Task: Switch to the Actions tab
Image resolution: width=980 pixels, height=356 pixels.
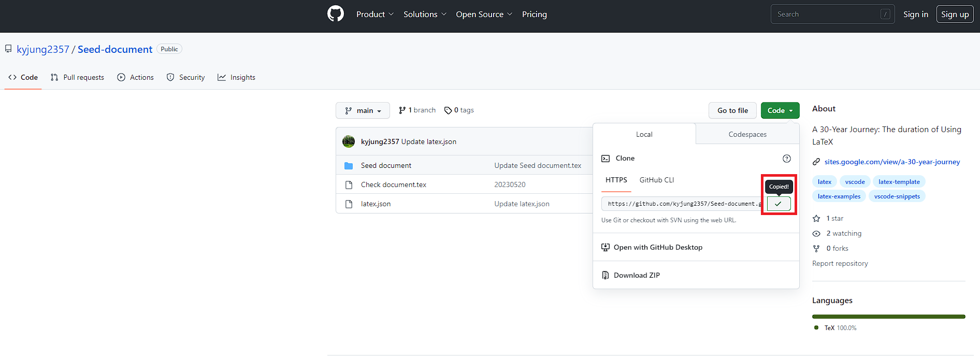Action: click(x=135, y=77)
